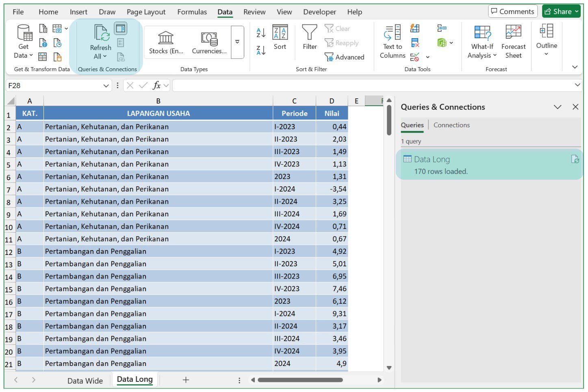Image resolution: width=588 pixels, height=392 pixels.
Task: Select the Data Wide sheet tab
Action: click(x=85, y=381)
